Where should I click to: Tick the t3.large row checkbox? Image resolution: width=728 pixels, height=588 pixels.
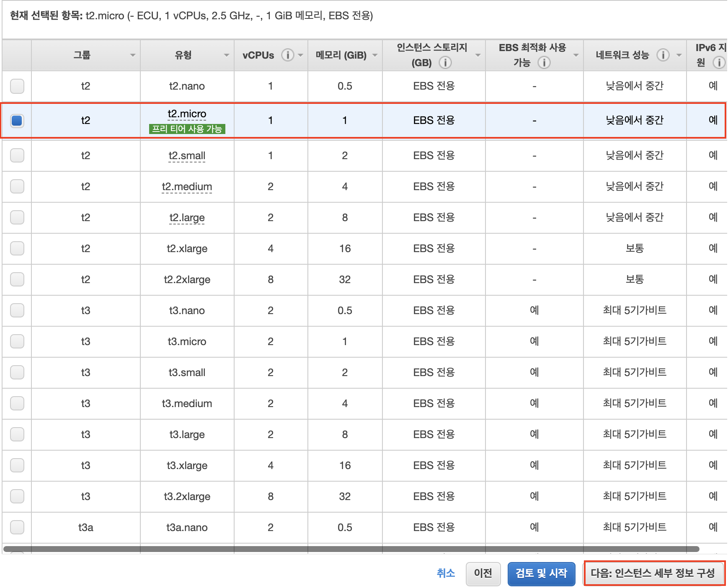[17, 434]
